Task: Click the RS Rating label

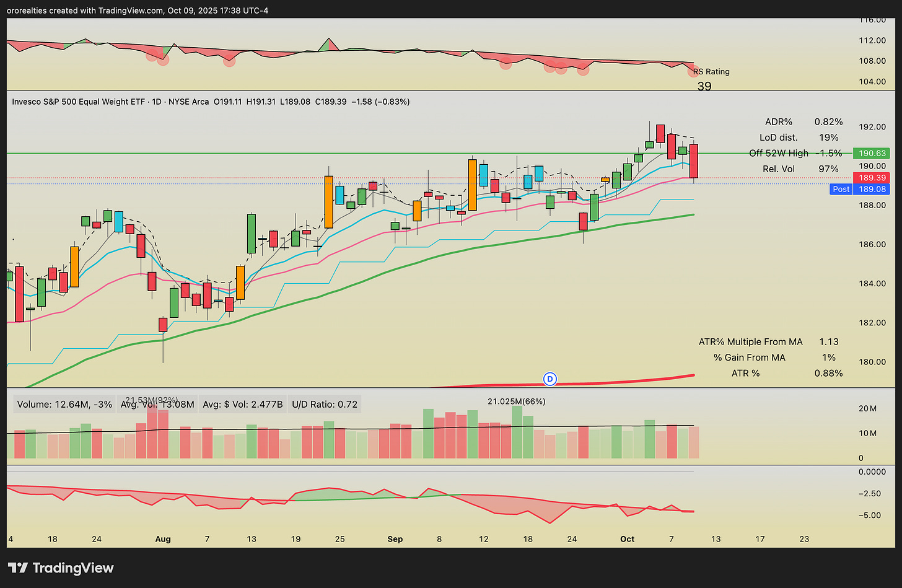Action: tap(711, 71)
